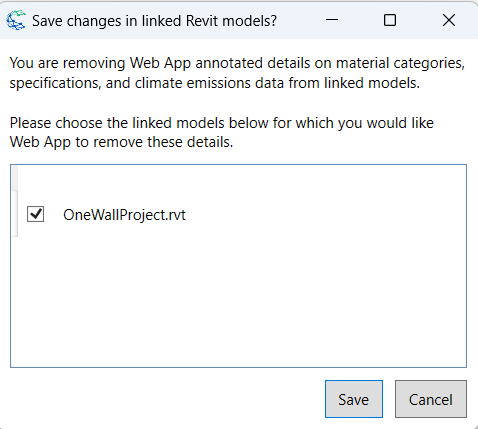Screen dimensions: 478x429
Task: Click blank row space right of OneWallProject.rvt
Action: [325, 214]
